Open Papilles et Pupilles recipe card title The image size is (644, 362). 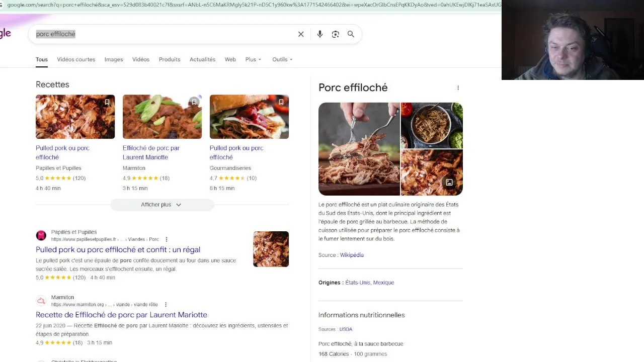(62, 152)
